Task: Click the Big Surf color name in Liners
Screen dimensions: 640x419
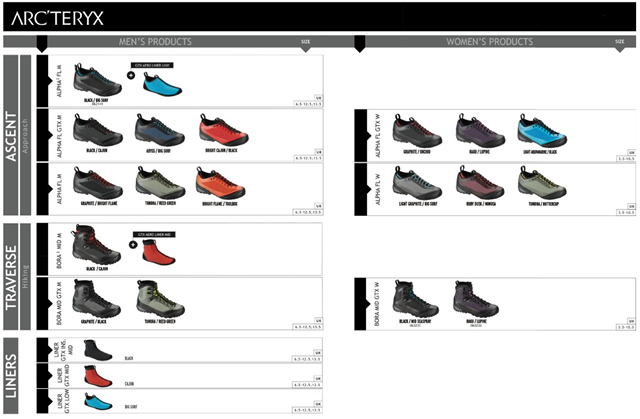Action: point(131,407)
